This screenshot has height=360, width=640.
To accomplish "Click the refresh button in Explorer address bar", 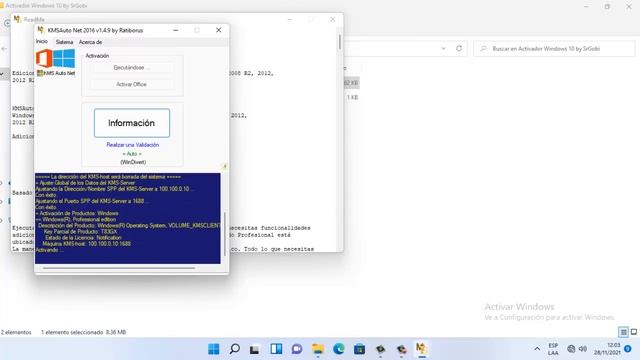I will coord(459,48).
